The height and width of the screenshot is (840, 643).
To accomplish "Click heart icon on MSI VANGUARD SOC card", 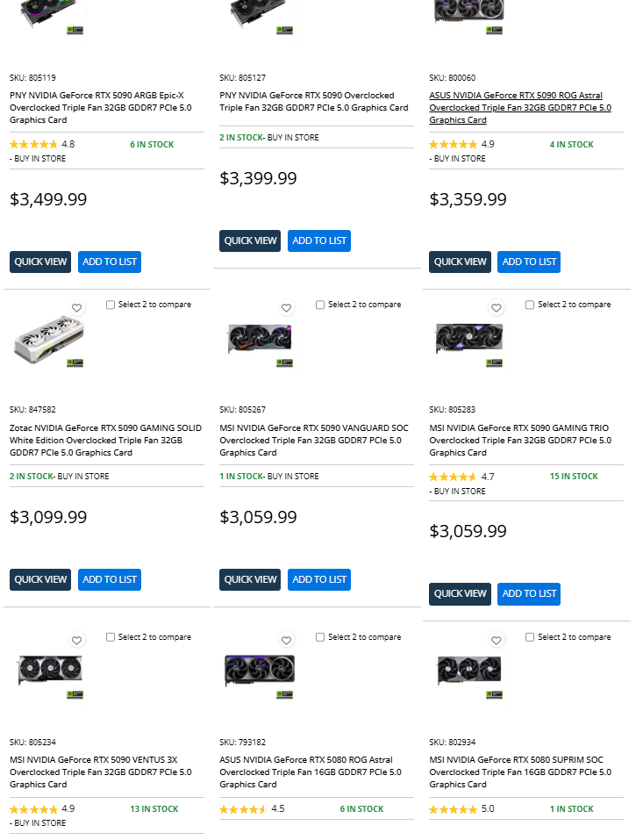I will pyautogui.click(x=287, y=308).
